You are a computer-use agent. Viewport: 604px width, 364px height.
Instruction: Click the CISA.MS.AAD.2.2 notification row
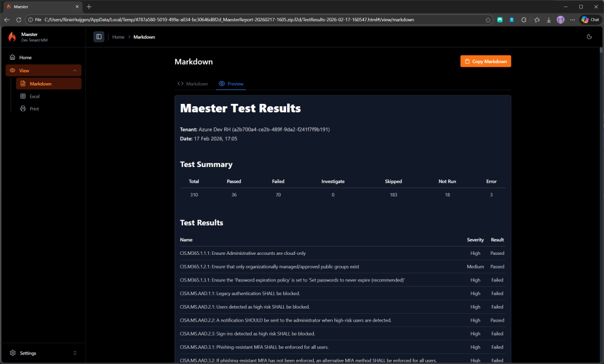click(343, 320)
